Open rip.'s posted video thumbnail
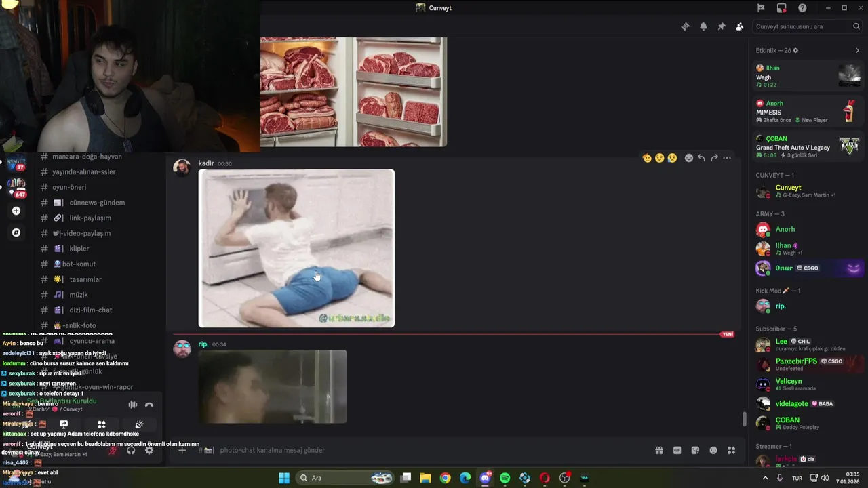 pyautogui.click(x=273, y=386)
